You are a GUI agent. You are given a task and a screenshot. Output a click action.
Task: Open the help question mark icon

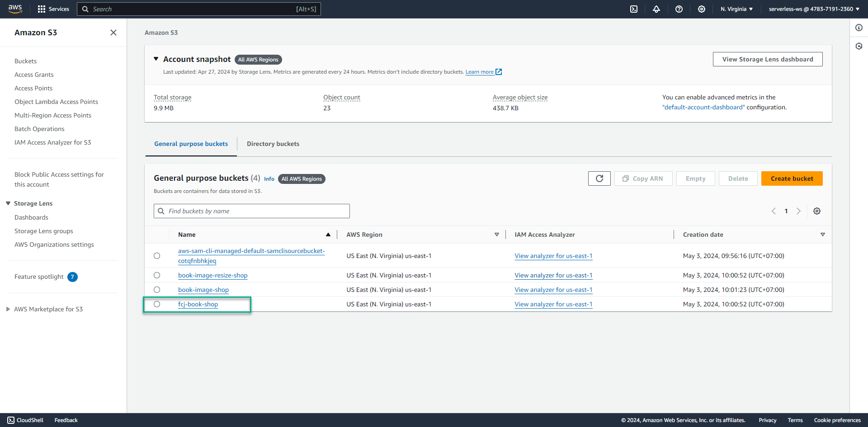(x=679, y=9)
